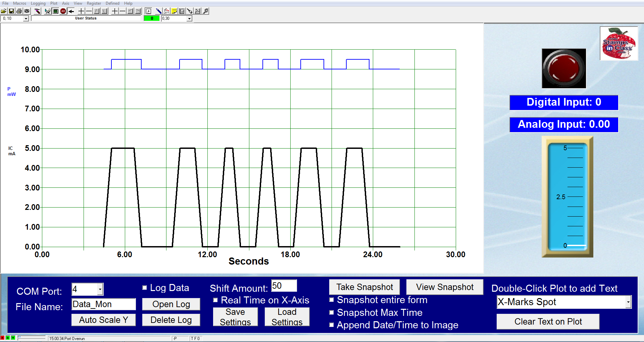This screenshot has height=342, width=644.
Task: Click the View Snapshot button
Action: (445, 287)
